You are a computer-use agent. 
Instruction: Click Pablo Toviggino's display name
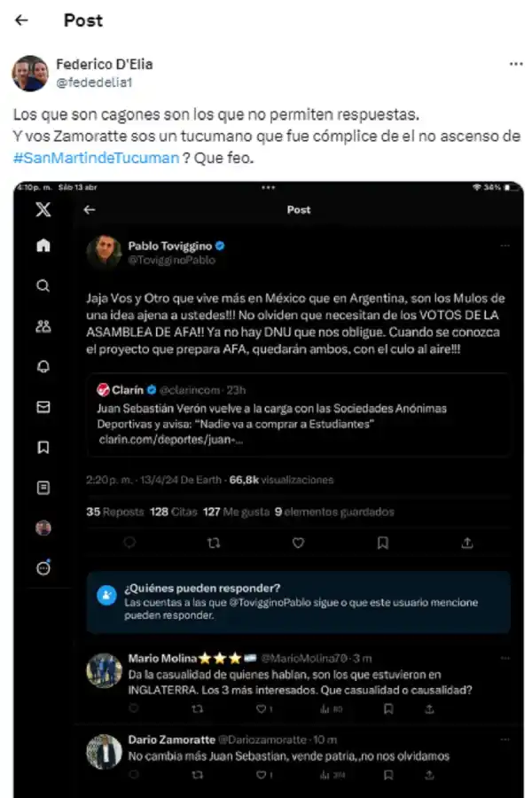(169, 246)
